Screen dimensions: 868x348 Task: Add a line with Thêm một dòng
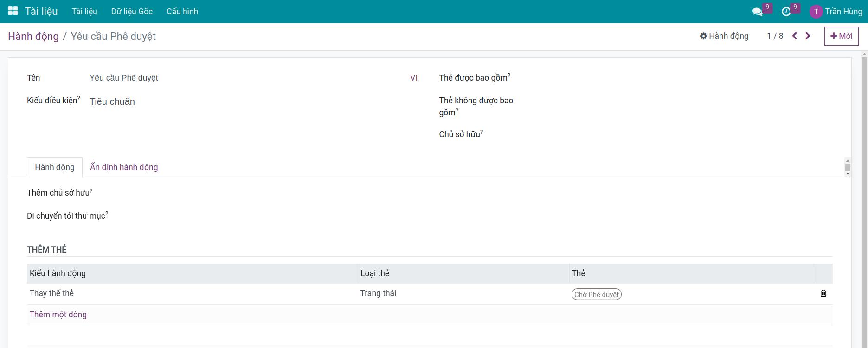(x=58, y=315)
